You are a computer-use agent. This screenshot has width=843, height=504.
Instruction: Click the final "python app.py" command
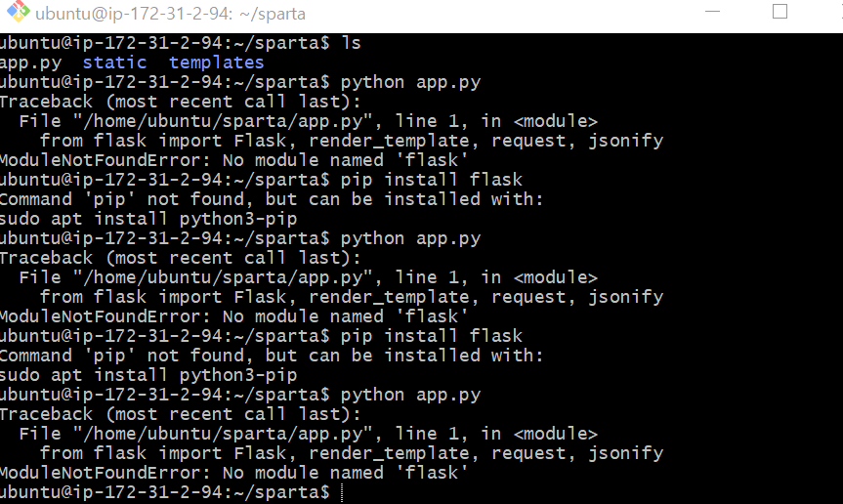[x=410, y=395]
